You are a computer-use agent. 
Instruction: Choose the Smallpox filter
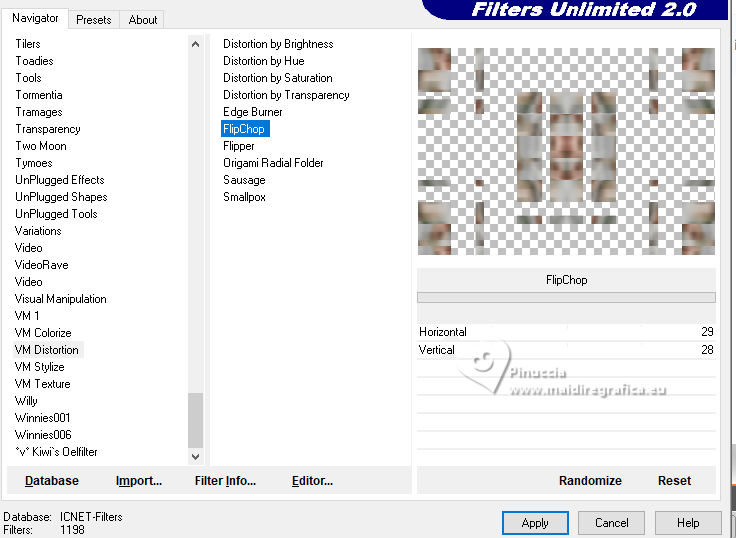[x=244, y=197]
